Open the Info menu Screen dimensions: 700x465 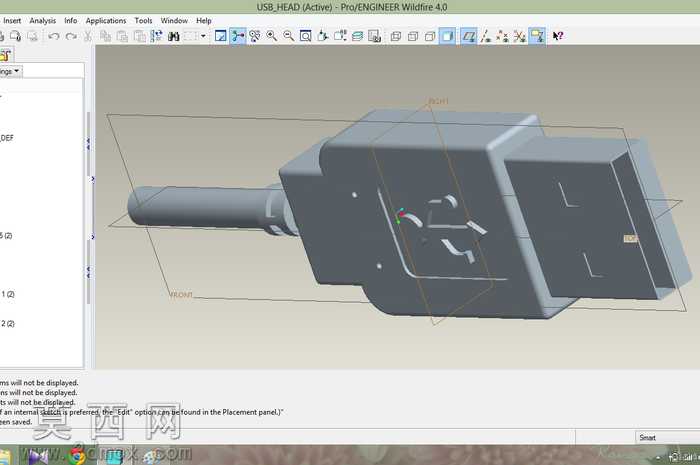(x=71, y=21)
